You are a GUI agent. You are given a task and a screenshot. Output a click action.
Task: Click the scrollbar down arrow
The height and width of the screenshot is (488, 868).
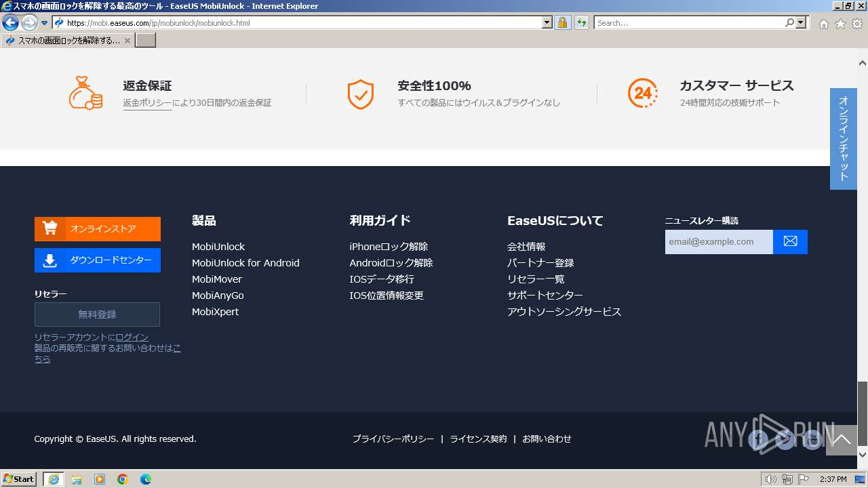pyautogui.click(x=863, y=453)
